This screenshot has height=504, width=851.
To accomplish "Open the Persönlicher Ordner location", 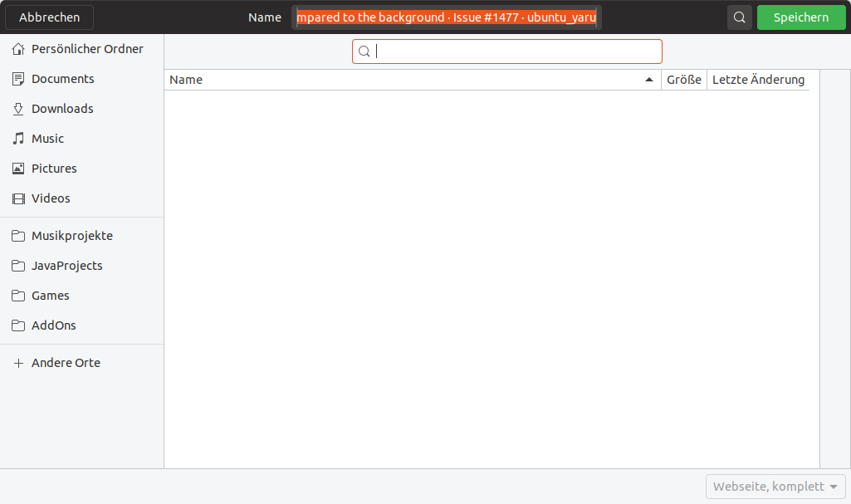I will coord(81,49).
